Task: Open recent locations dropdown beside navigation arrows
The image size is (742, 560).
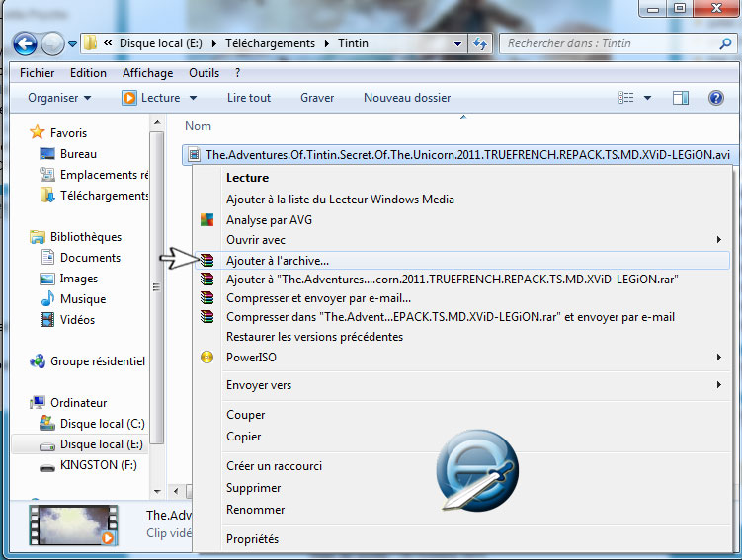Action: pos(72,44)
